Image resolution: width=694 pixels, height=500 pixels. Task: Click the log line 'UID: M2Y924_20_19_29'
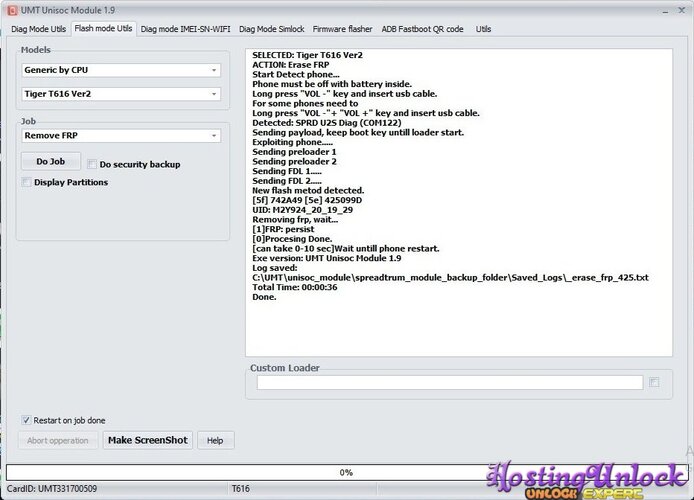(x=303, y=210)
